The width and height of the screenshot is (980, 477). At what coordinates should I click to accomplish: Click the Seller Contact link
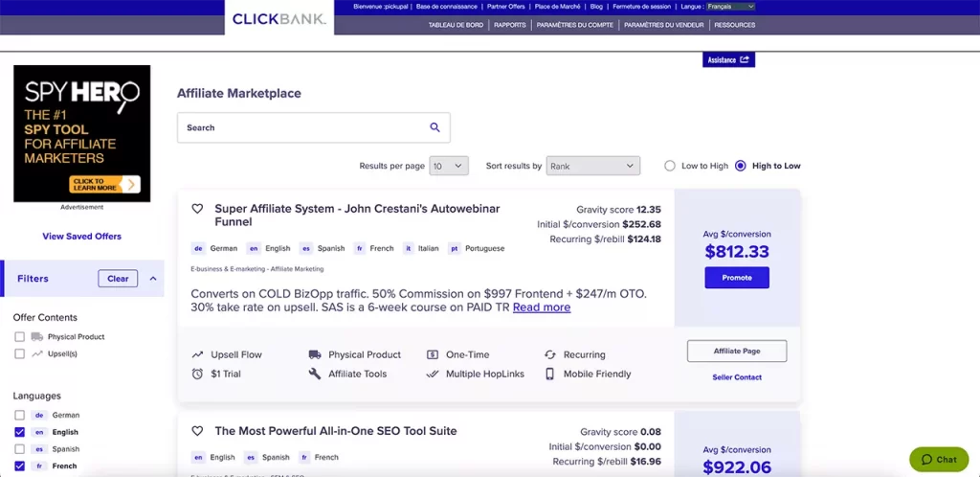point(737,377)
